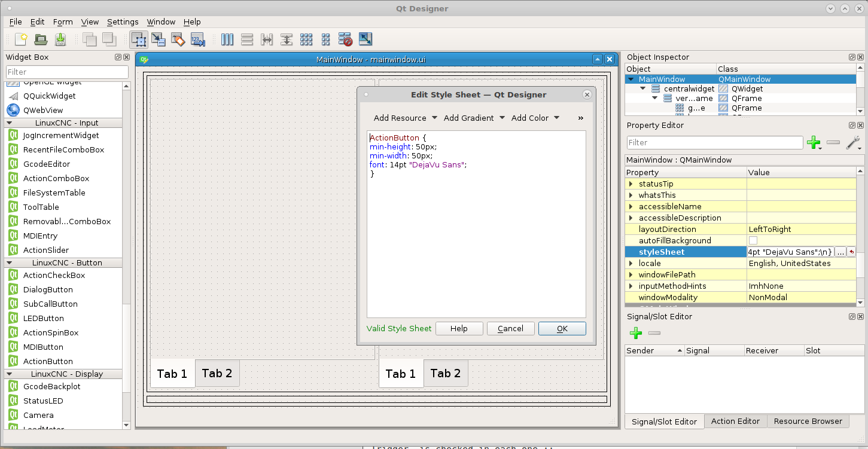Click the Lay Out Horizontally icon

point(227,39)
